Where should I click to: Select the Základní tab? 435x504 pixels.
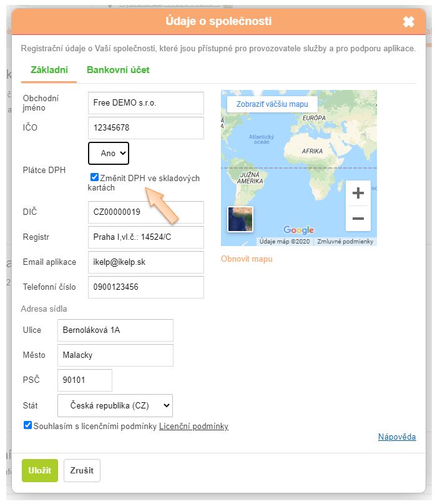click(x=49, y=70)
